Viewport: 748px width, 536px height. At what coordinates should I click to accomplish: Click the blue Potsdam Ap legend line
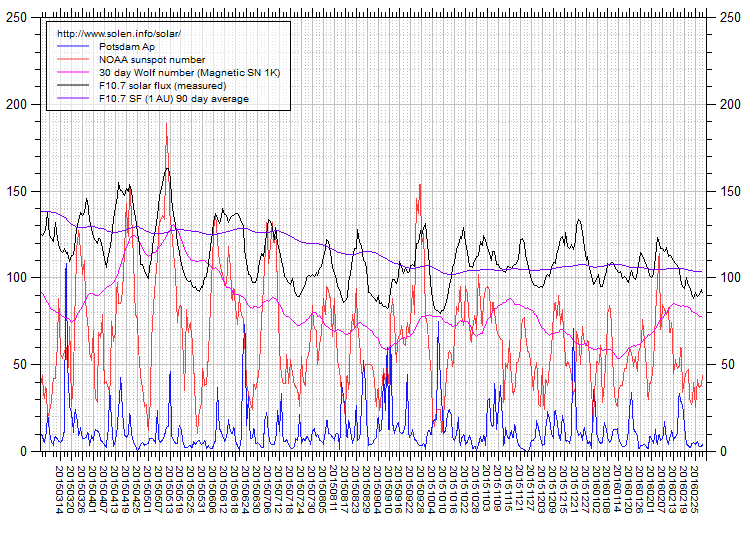[73, 47]
